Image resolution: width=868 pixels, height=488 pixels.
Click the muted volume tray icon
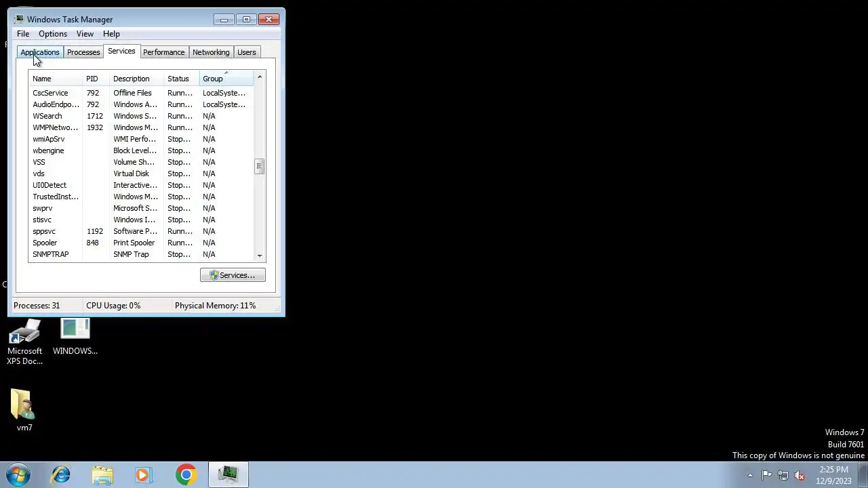coord(800,475)
